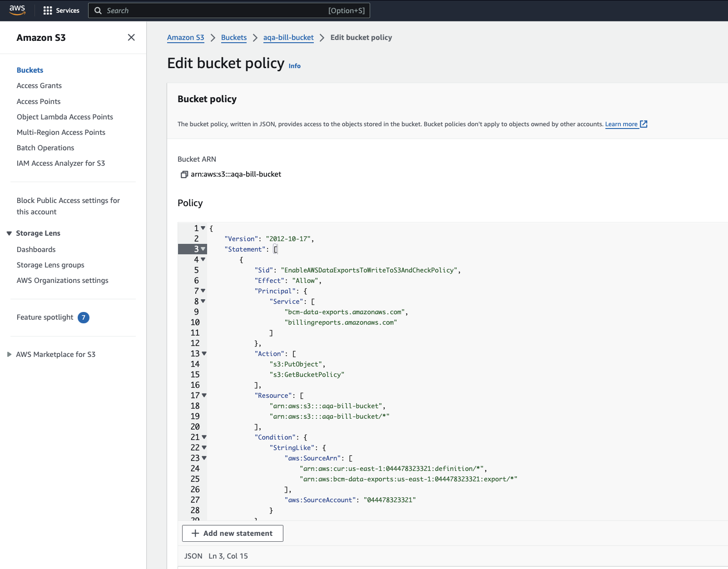The width and height of the screenshot is (728, 569).
Task: Open Block Public Access settings for this account
Action: (x=68, y=206)
